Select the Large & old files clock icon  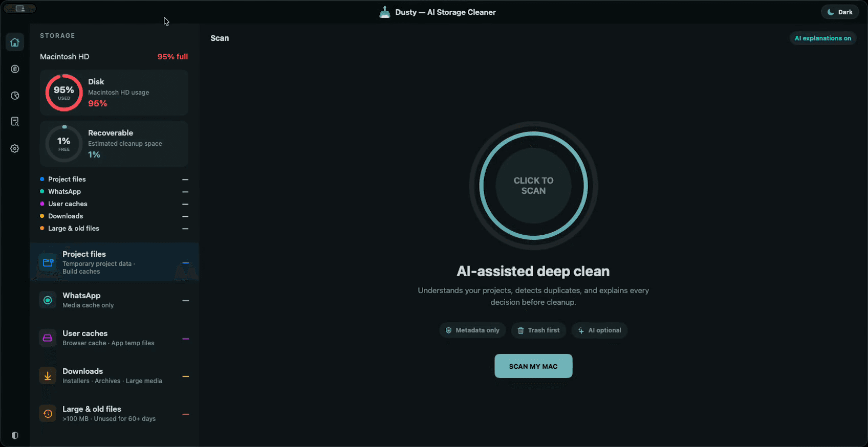click(x=48, y=414)
